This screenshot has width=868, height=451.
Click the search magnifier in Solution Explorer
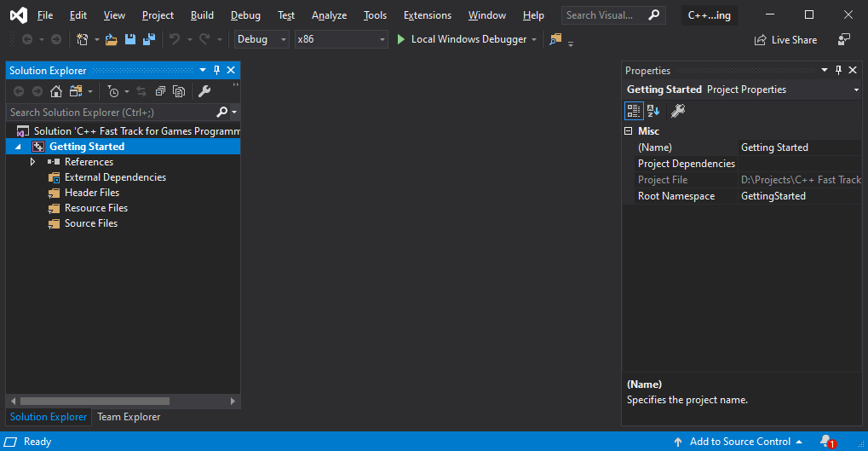tap(222, 112)
